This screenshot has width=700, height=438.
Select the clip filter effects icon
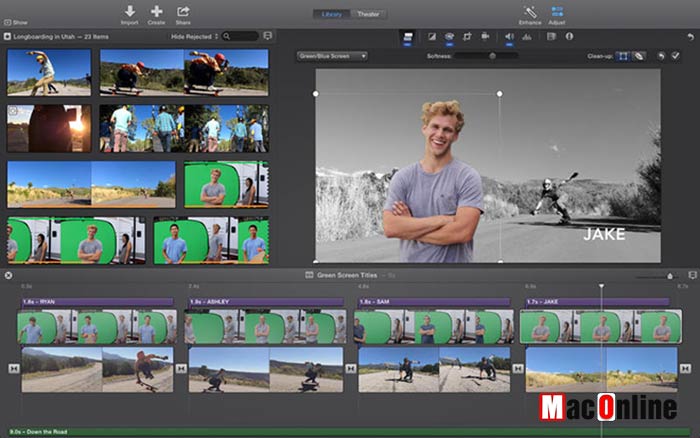click(x=551, y=37)
